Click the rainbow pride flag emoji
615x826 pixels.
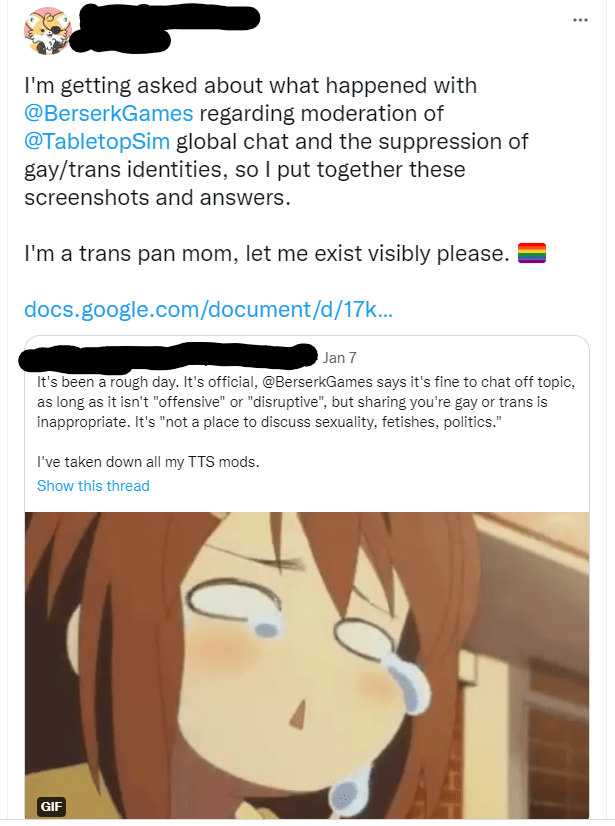tap(532, 254)
